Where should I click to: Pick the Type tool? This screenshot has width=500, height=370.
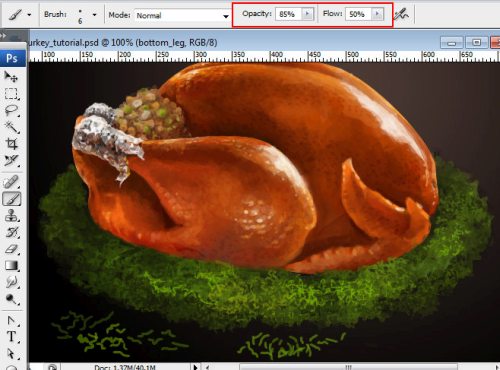11,337
